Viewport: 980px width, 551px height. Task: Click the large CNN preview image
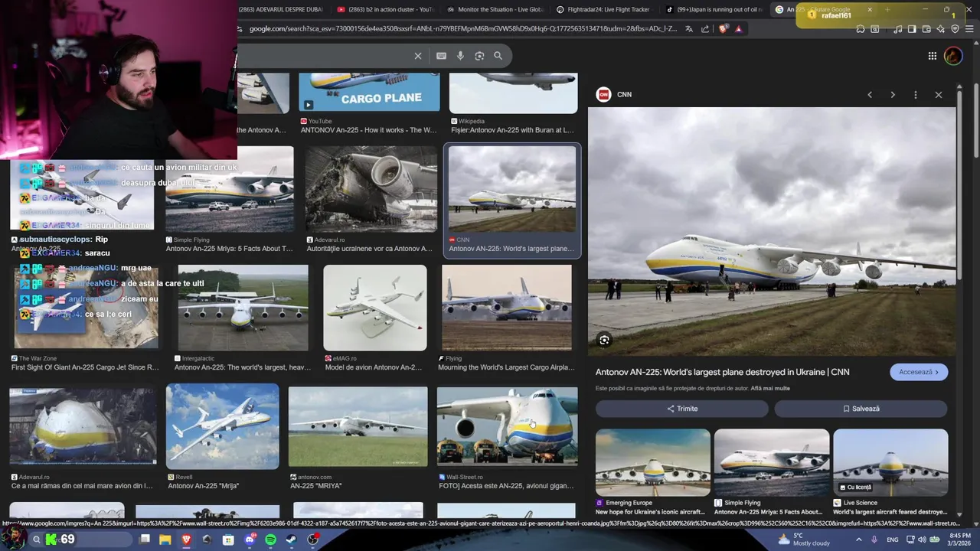[x=772, y=231]
